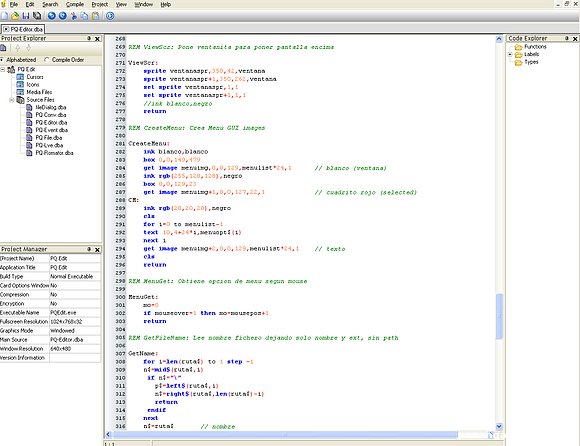Open fileDialog.dba in Source Files
The width and height of the screenshot is (580, 446).
coord(51,107)
